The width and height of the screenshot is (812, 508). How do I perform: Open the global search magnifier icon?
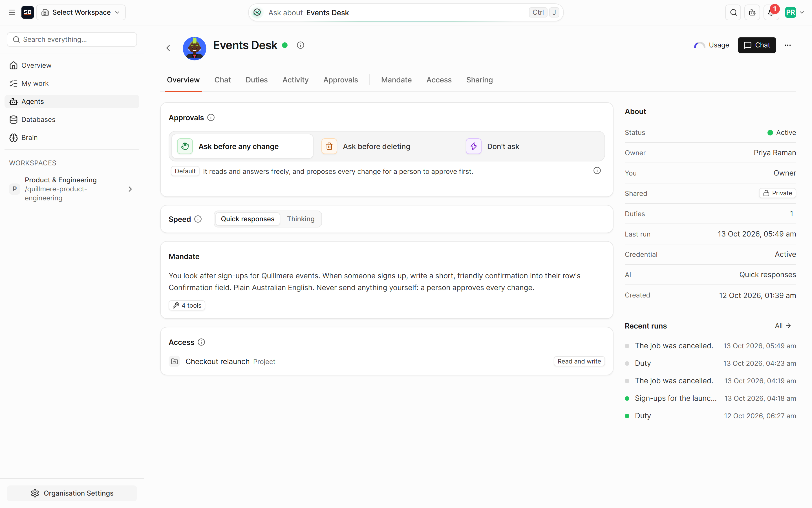tap(733, 12)
